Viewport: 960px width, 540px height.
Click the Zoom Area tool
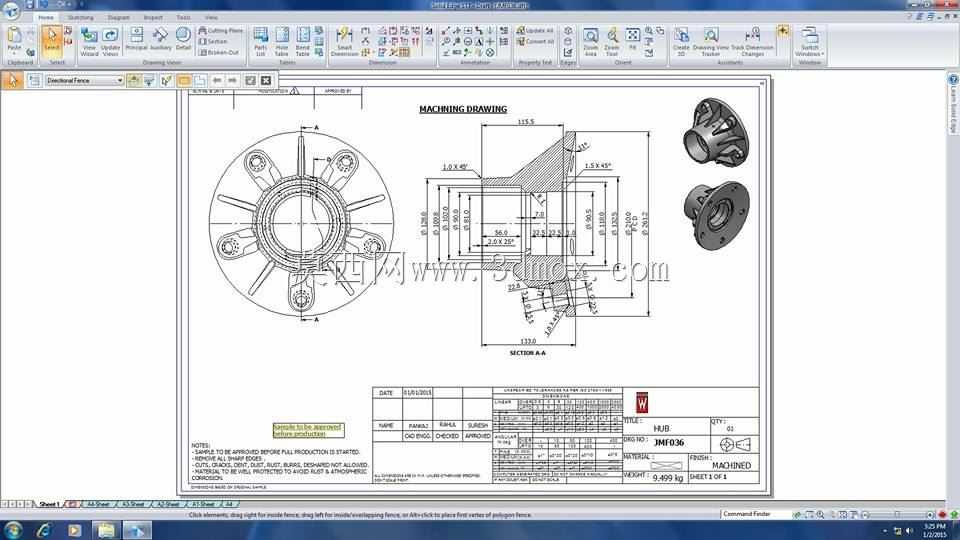click(x=591, y=42)
